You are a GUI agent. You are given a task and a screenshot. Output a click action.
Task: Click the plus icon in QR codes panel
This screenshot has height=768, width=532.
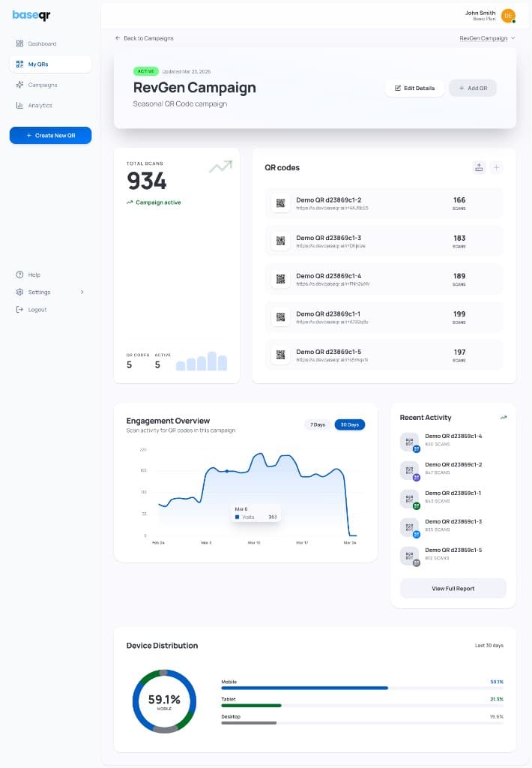[x=496, y=167]
